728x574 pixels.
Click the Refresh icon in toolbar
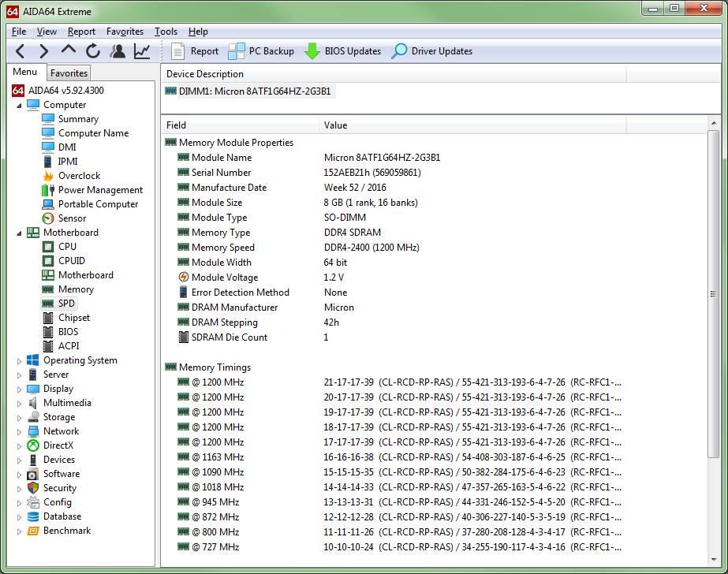coord(93,51)
